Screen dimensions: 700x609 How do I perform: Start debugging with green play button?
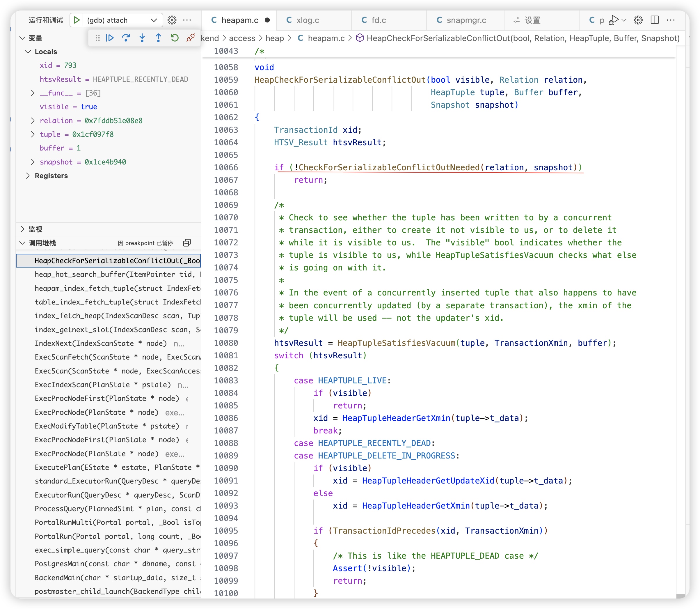[x=77, y=20]
